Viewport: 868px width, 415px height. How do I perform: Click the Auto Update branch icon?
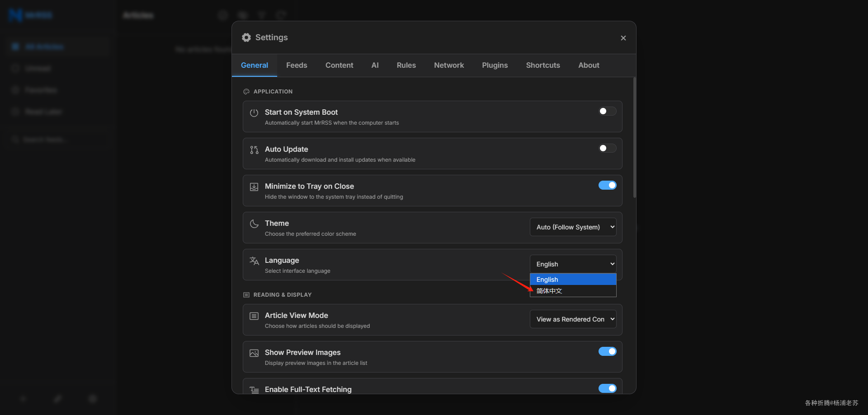coord(254,150)
